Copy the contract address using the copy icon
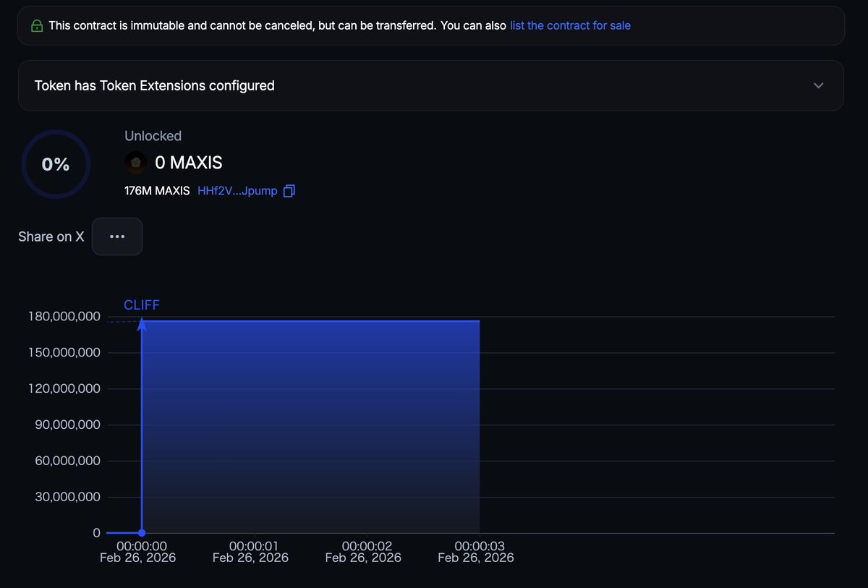This screenshot has height=588, width=868. pos(289,190)
